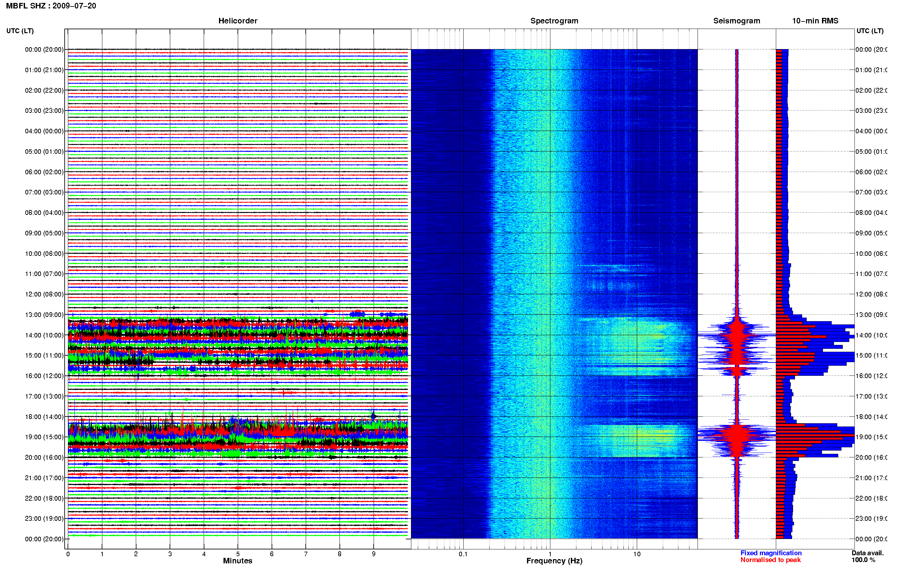Click the '4' tick on Minutes axis
This screenshot has width=924, height=578.
[x=204, y=554]
